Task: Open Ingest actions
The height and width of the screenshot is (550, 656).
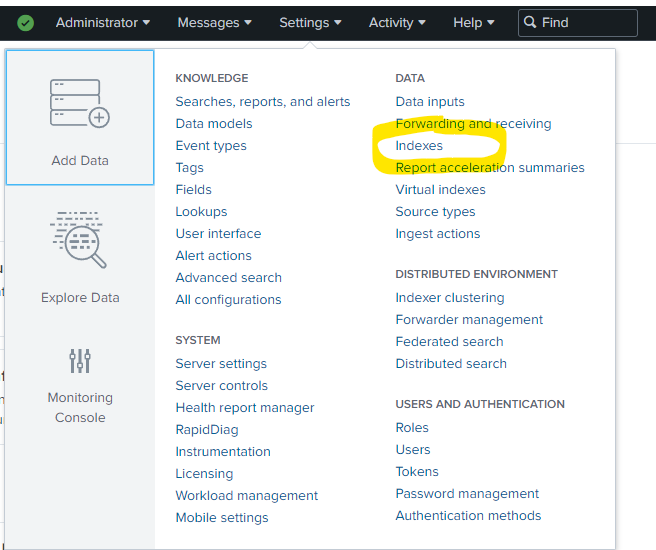Action: (438, 233)
